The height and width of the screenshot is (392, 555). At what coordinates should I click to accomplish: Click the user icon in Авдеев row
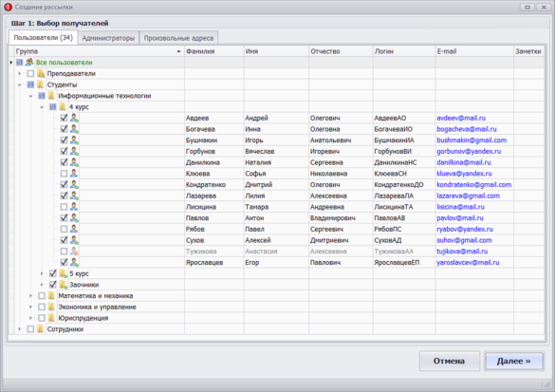click(x=74, y=118)
